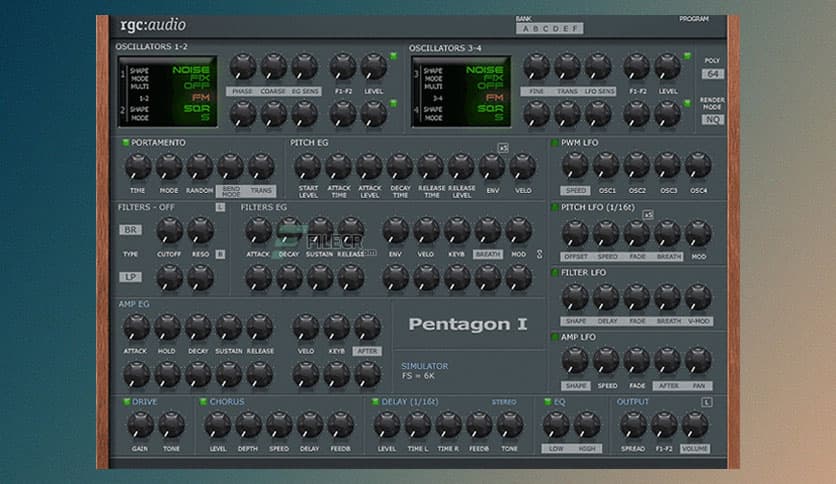
Task: Click the Drive GAIN knob
Action: [140, 425]
